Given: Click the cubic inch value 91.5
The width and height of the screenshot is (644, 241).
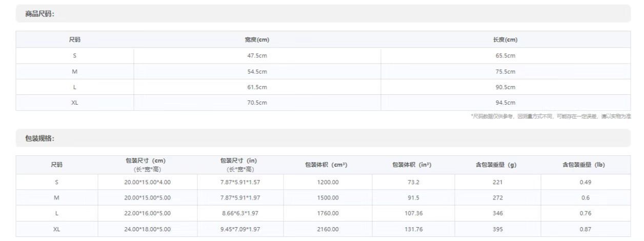Looking at the screenshot, I should 413,197.
